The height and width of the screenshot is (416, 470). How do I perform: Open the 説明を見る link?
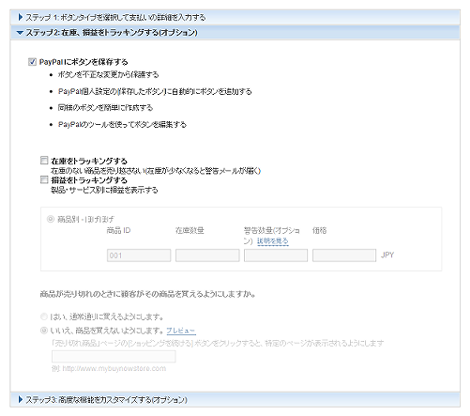pyautogui.click(x=273, y=241)
